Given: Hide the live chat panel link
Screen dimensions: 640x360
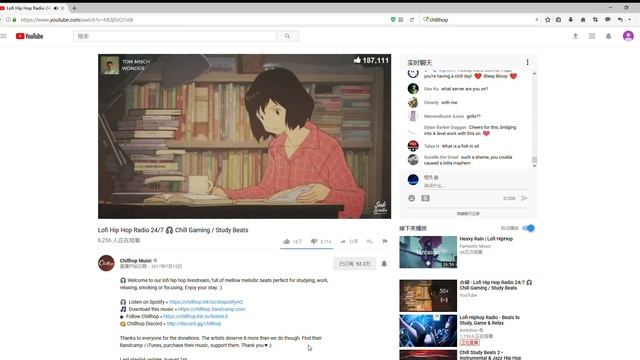Looking at the screenshot, I should [468, 213].
